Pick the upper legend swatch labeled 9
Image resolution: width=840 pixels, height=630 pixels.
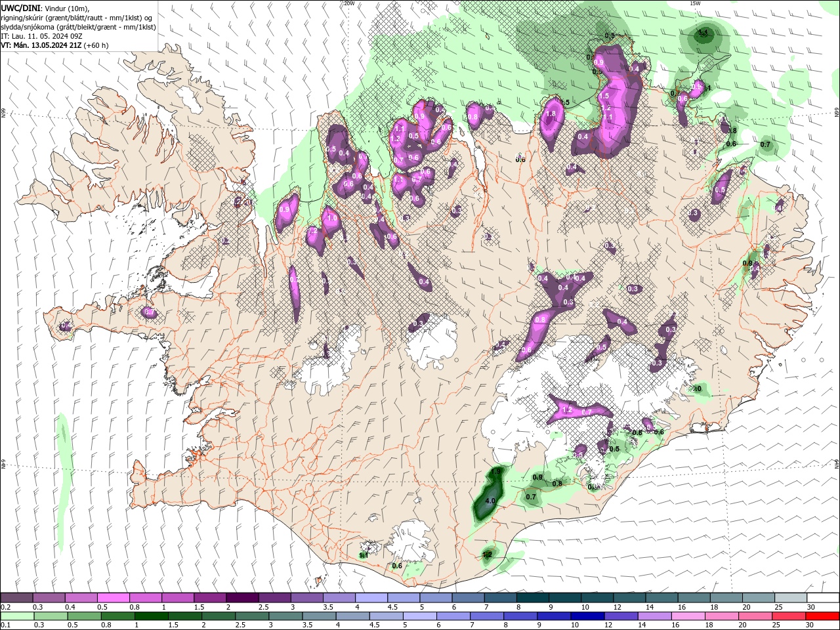pyautogui.click(x=564, y=598)
